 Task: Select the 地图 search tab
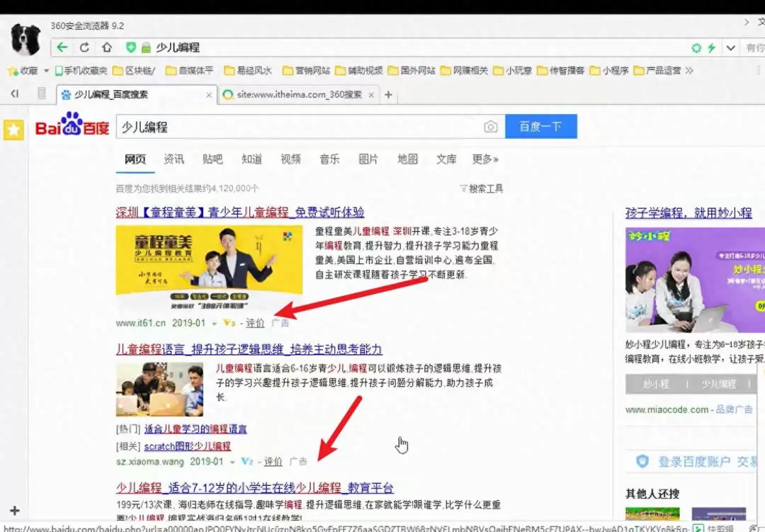(x=407, y=159)
